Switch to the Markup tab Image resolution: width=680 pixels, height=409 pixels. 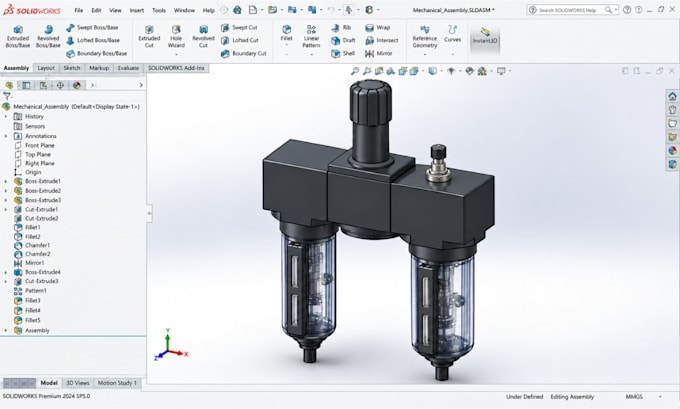tap(99, 68)
